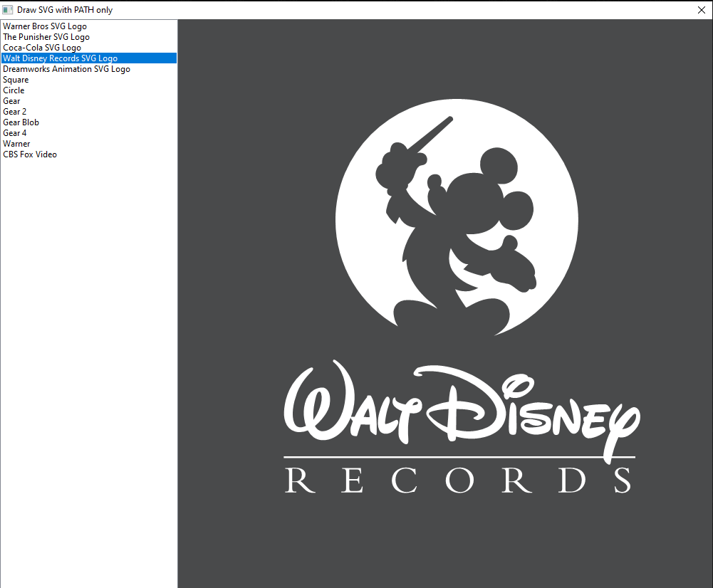The image size is (713, 588).
Task: Close the Draw SVG with PATH window
Action: 702,10
